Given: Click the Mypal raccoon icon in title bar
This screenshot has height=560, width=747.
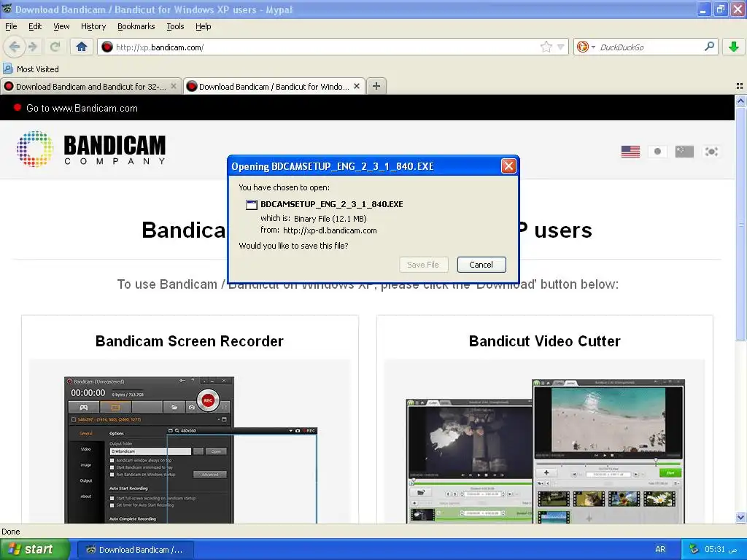Looking at the screenshot, I should tap(7, 9).
